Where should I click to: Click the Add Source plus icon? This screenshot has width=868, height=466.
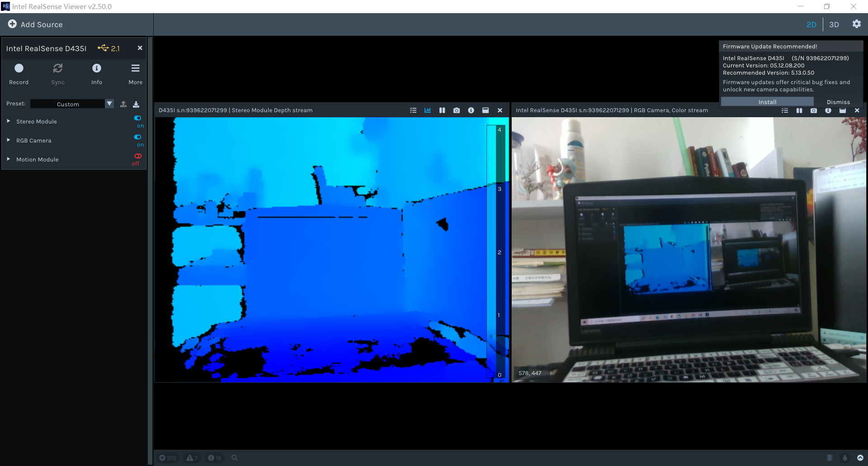[x=12, y=24]
